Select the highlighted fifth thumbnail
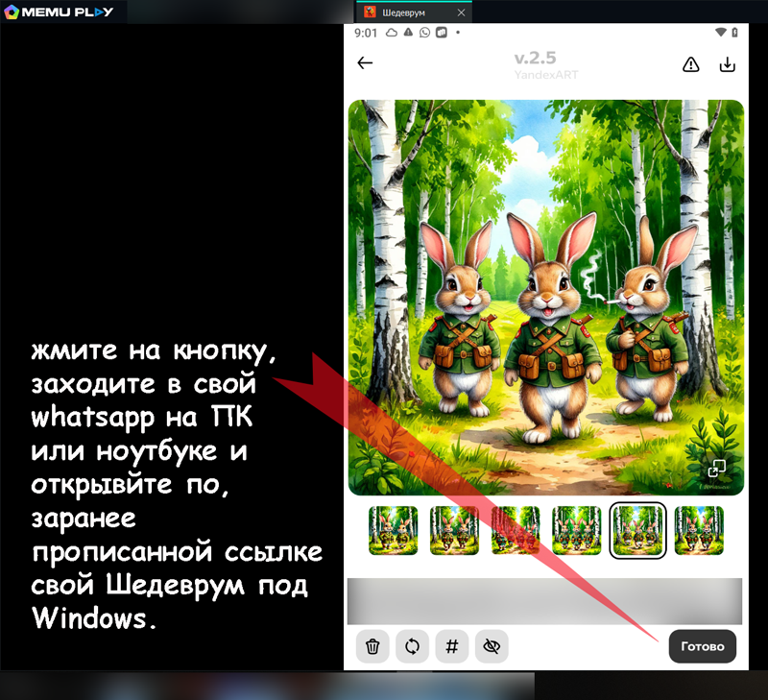The width and height of the screenshot is (768, 700). (637, 530)
